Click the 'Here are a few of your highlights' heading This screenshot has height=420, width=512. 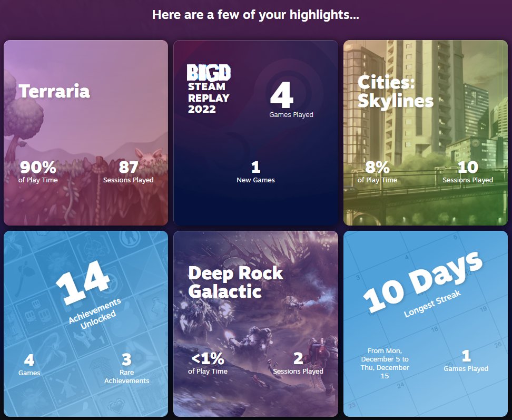click(x=255, y=15)
